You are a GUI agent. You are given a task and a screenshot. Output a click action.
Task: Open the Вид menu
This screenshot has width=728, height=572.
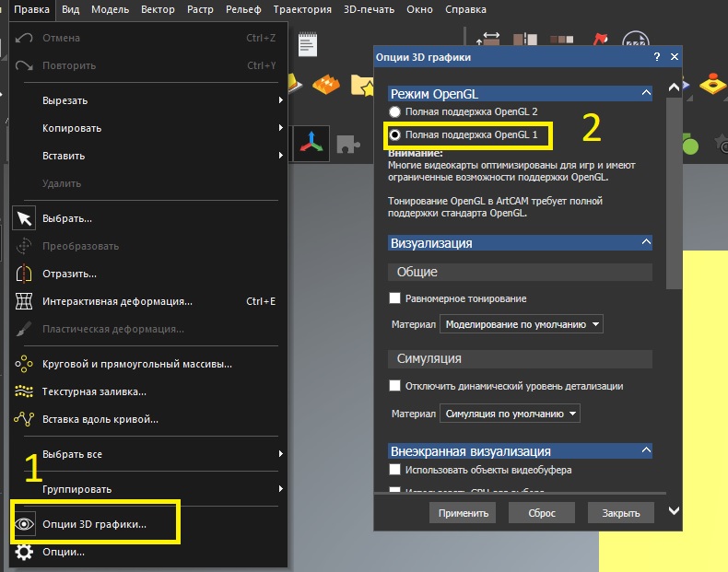(x=70, y=9)
